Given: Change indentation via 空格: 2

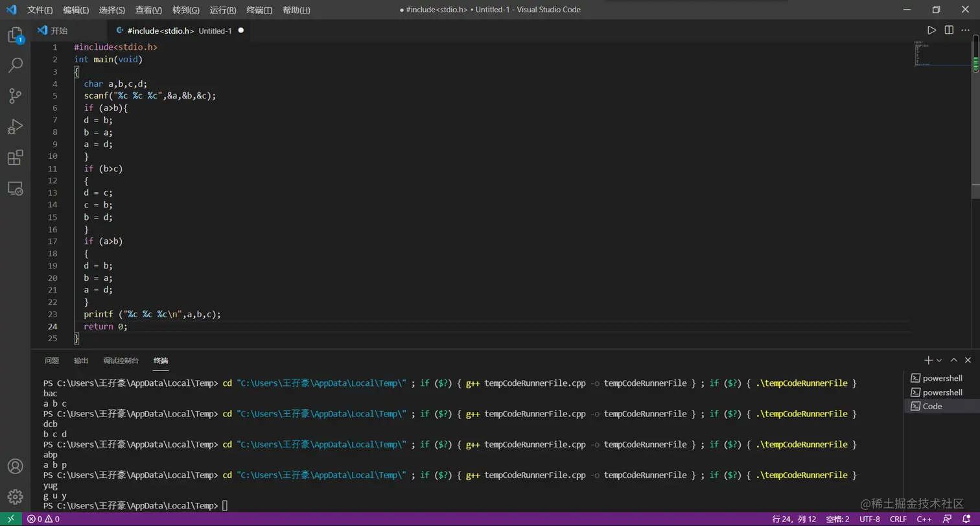Looking at the screenshot, I should point(837,519).
